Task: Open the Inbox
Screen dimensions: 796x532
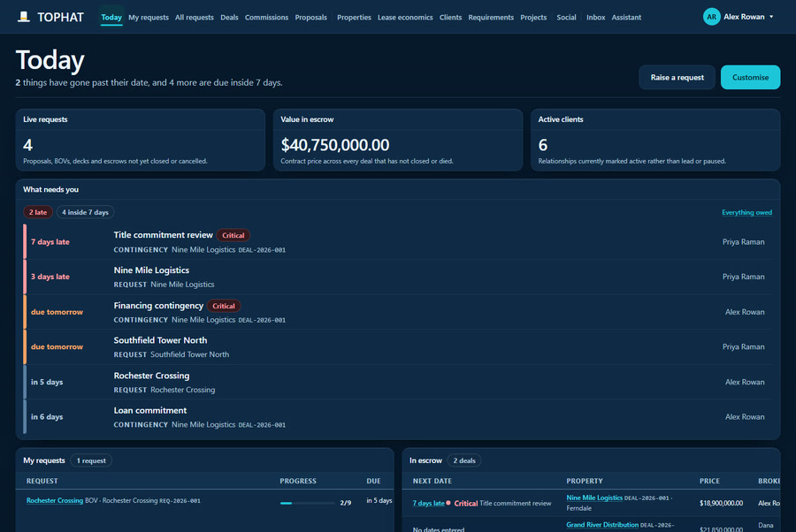Action: pyautogui.click(x=595, y=18)
